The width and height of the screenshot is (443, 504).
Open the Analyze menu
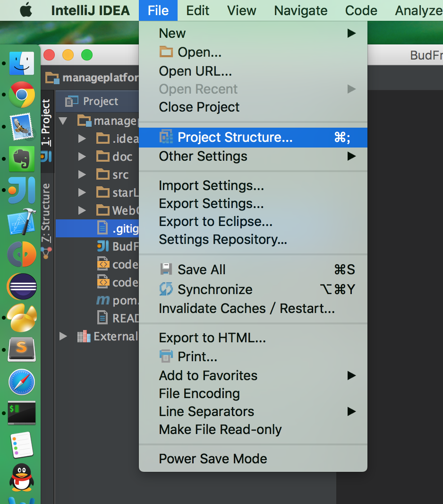418,10
